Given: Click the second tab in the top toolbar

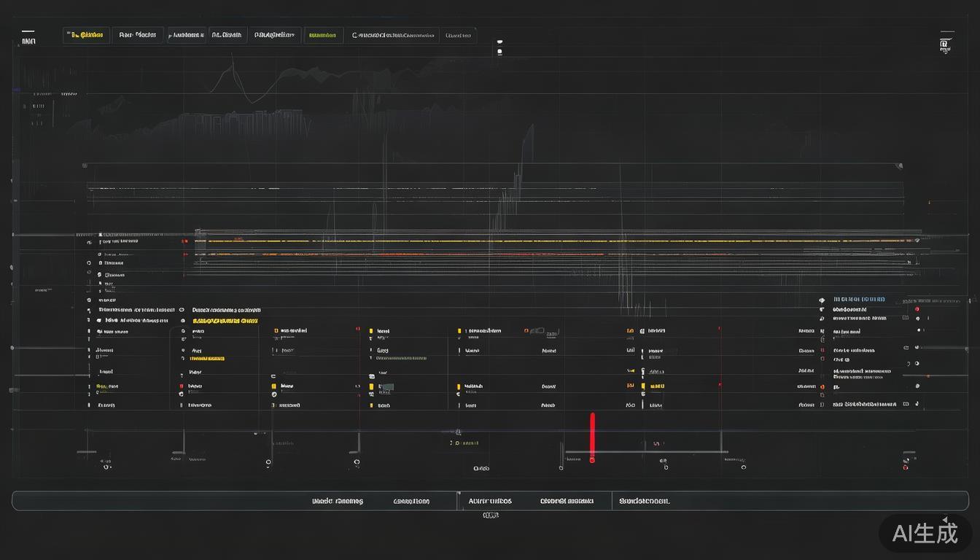Looking at the screenshot, I should 137,35.
